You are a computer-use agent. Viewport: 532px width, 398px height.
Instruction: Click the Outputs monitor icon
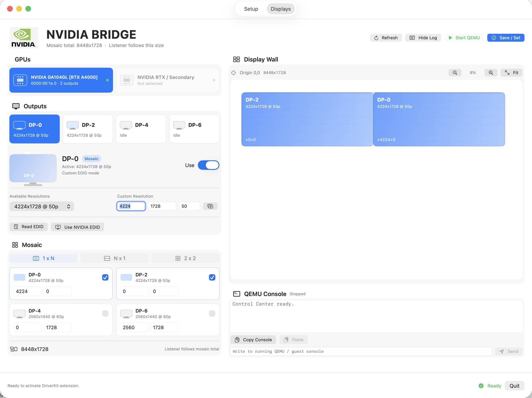(x=16, y=106)
